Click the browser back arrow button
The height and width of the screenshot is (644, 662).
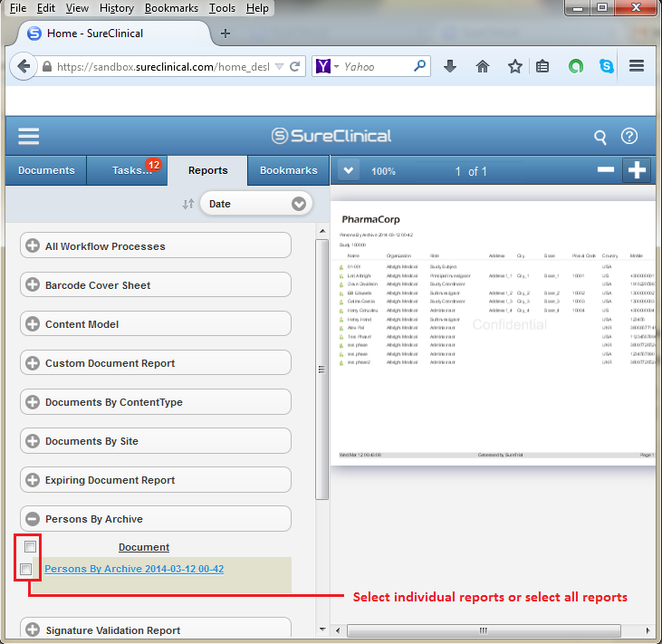coord(24,66)
